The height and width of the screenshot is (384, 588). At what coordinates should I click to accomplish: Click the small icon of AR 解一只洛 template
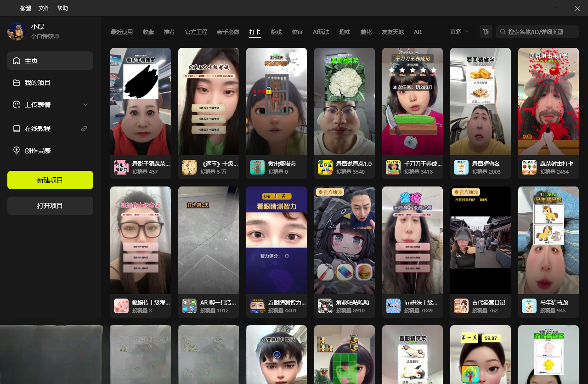[x=189, y=306]
